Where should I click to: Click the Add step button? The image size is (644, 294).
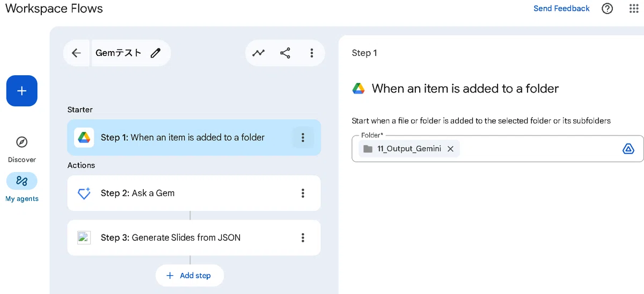pyautogui.click(x=189, y=275)
